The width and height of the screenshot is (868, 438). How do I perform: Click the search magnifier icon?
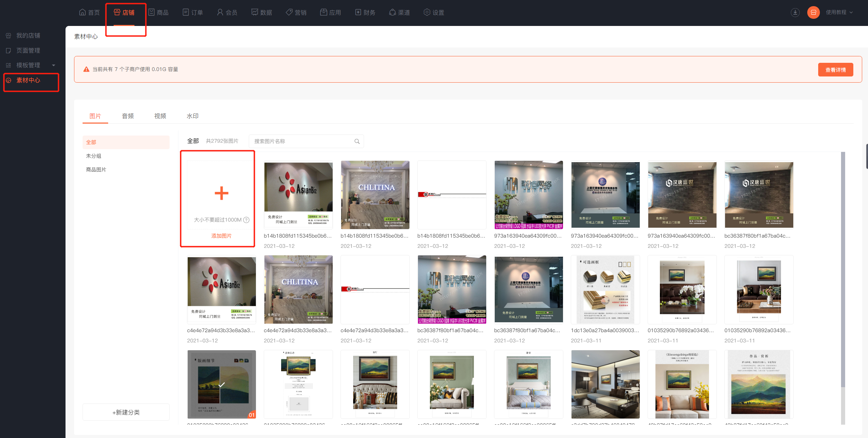point(357,141)
